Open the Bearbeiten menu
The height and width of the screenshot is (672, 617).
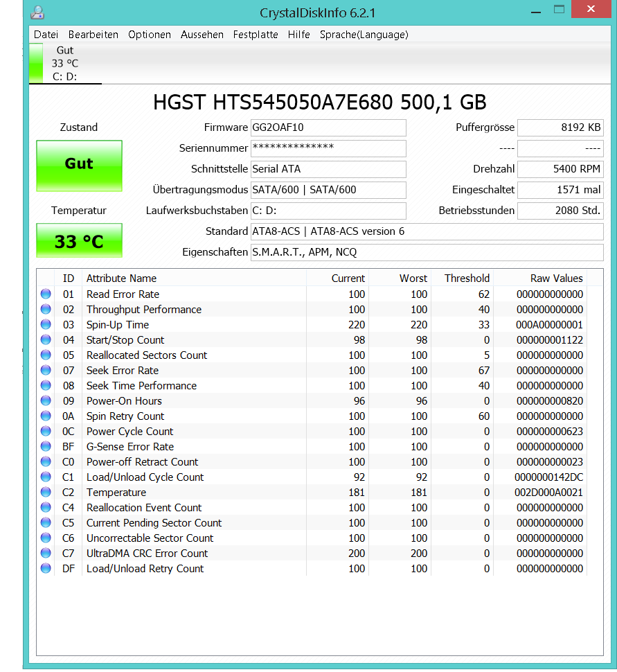pos(93,34)
